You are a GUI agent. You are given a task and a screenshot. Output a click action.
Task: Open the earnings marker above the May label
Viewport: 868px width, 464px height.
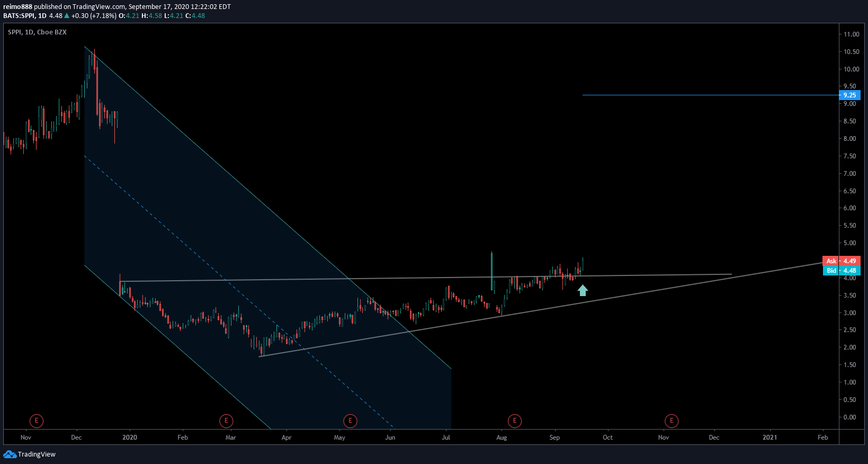tap(350, 421)
